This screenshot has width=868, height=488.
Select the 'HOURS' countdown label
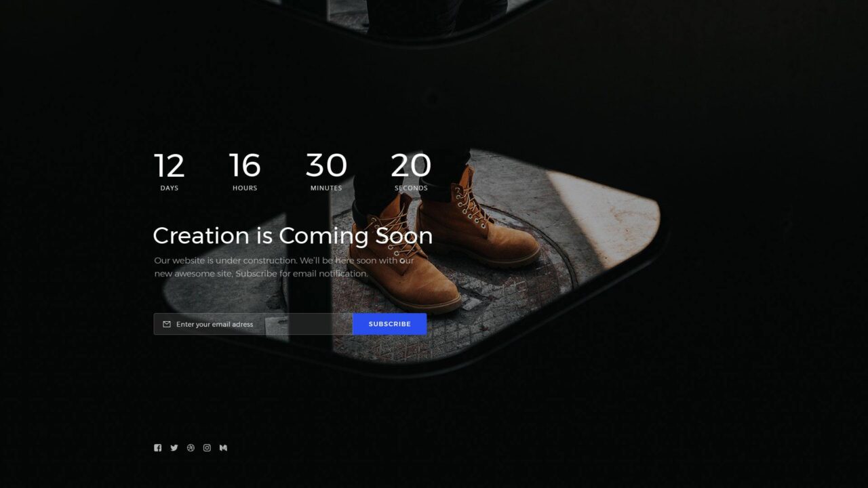[x=245, y=188]
